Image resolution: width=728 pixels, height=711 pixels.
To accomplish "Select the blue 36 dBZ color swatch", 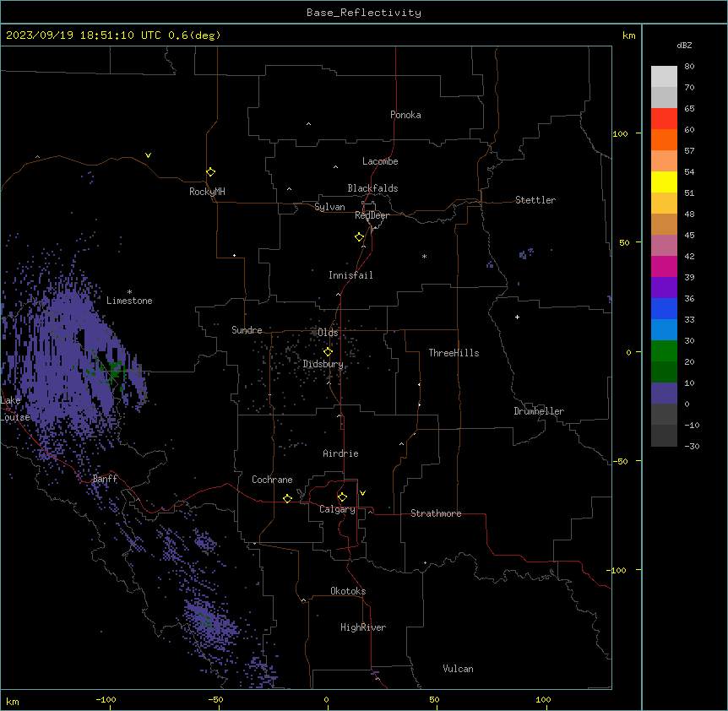I will tap(664, 308).
